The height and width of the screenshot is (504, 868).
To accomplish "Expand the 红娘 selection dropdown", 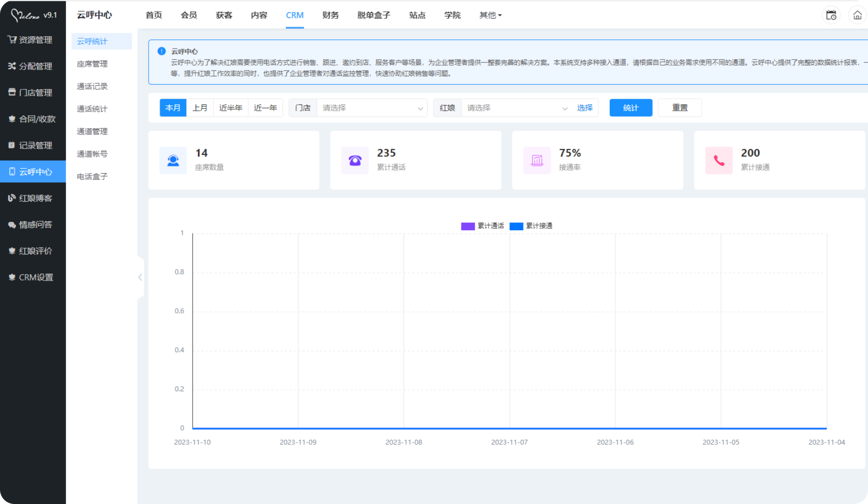I will click(x=516, y=108).
